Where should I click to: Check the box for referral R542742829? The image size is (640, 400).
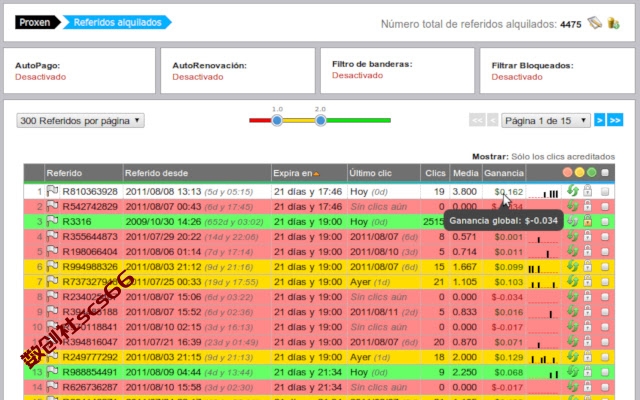pyautogui.click(x=605, y=207)
